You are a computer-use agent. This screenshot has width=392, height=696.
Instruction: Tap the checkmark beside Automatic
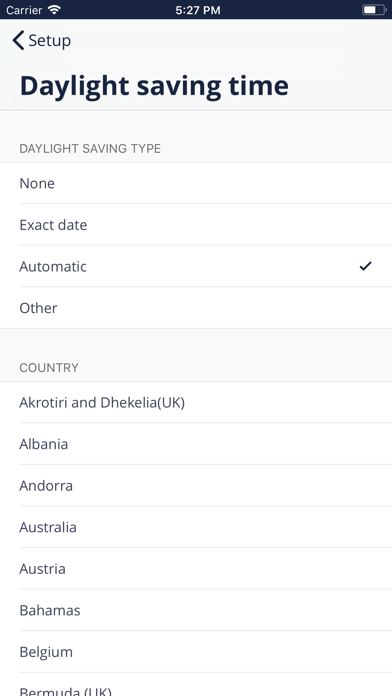click(x=365, y=266)
